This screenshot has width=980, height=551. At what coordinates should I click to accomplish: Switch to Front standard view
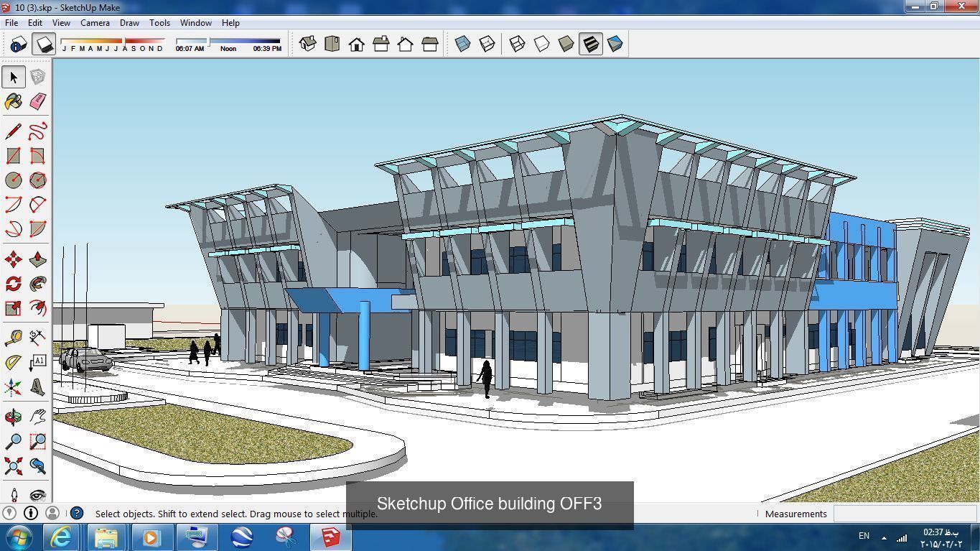pos(356,44)
